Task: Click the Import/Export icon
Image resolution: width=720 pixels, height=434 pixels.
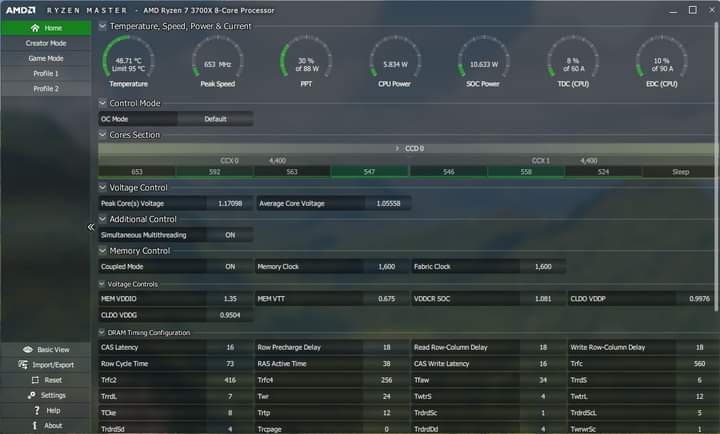Action: click(x=23, y=365)
